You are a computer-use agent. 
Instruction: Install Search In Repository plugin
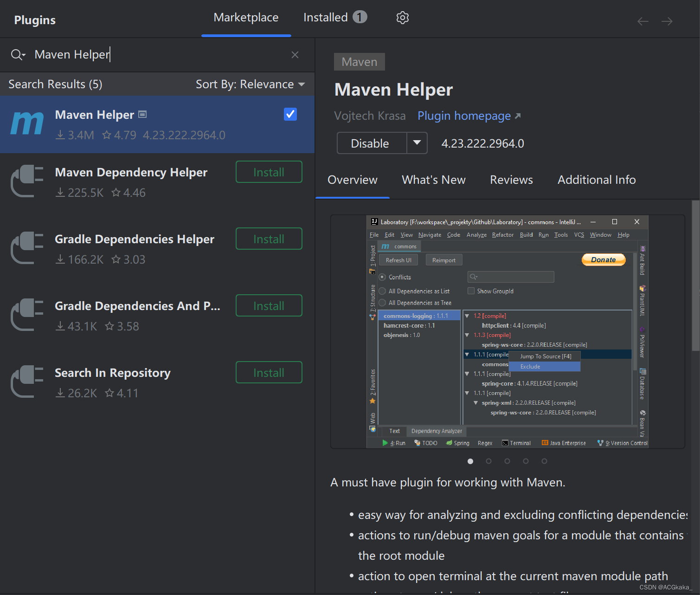tap(269, 373)
